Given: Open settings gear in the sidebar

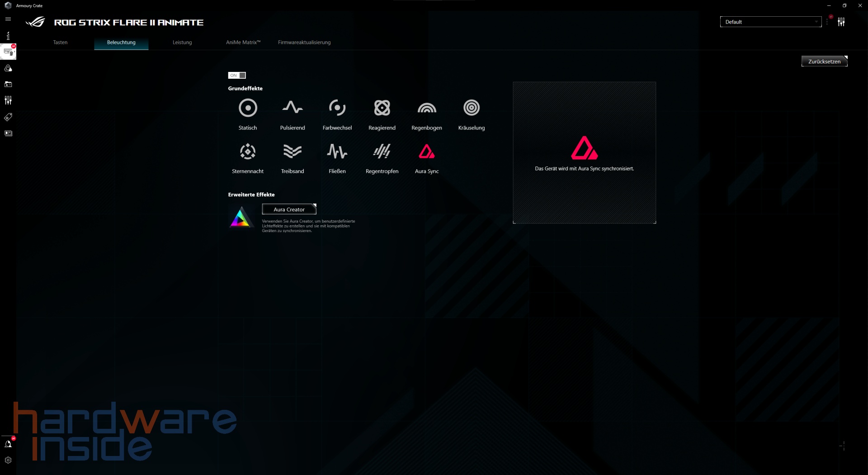Looking at the screenshot, I should (x=8, y=460).
